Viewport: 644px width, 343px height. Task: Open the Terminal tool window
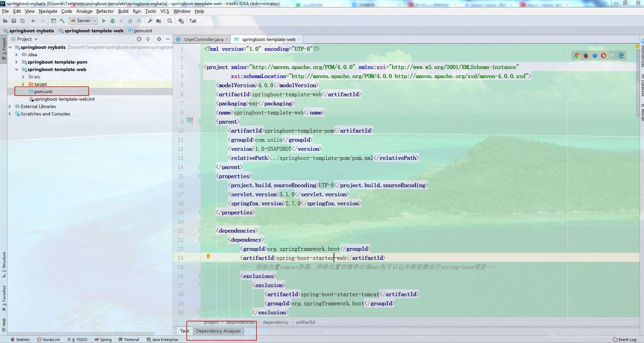129,339
